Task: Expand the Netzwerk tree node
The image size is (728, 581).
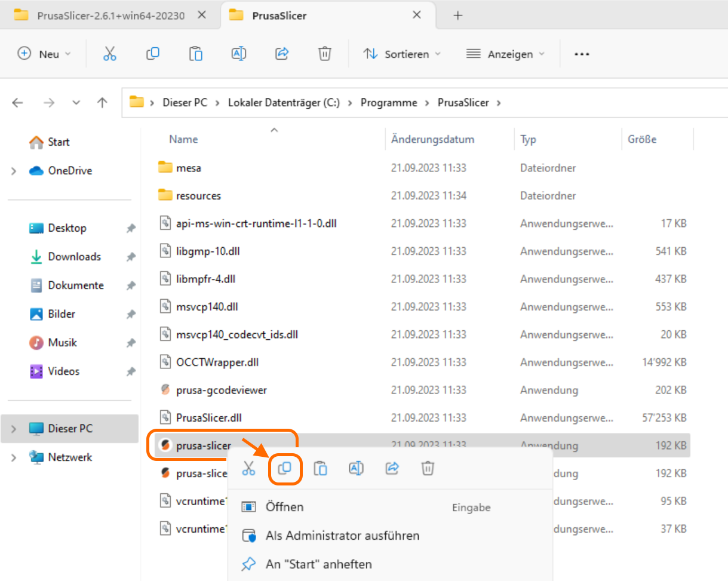Action: (14, 458)
